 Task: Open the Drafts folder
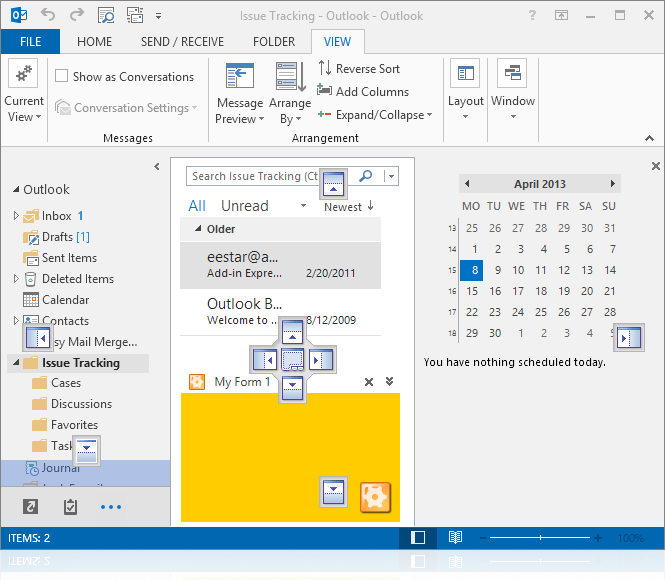pyautogui.click(x=57, y=237)
